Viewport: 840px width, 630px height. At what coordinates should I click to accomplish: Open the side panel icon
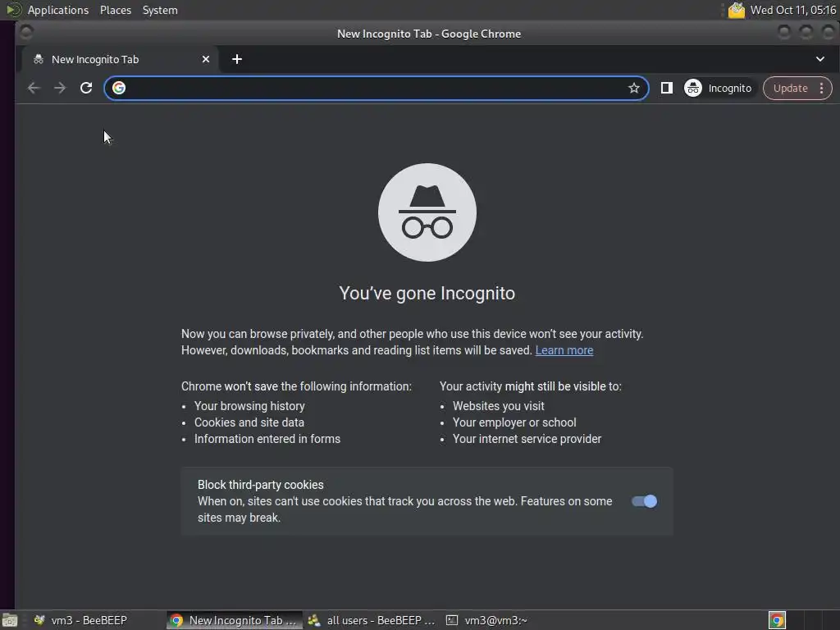[x=666, y=88]
